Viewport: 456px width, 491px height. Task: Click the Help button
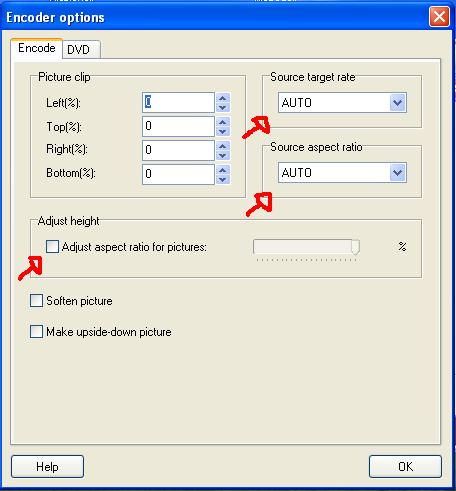[x=47, y=466]
